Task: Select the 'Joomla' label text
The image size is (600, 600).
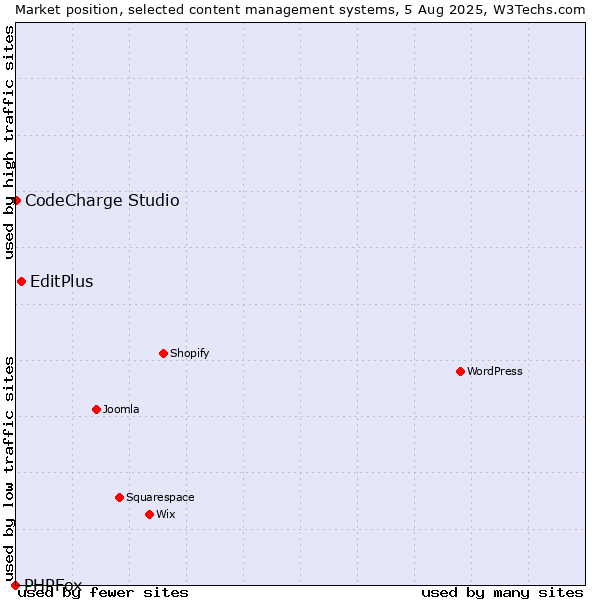Action: point(121,409)
